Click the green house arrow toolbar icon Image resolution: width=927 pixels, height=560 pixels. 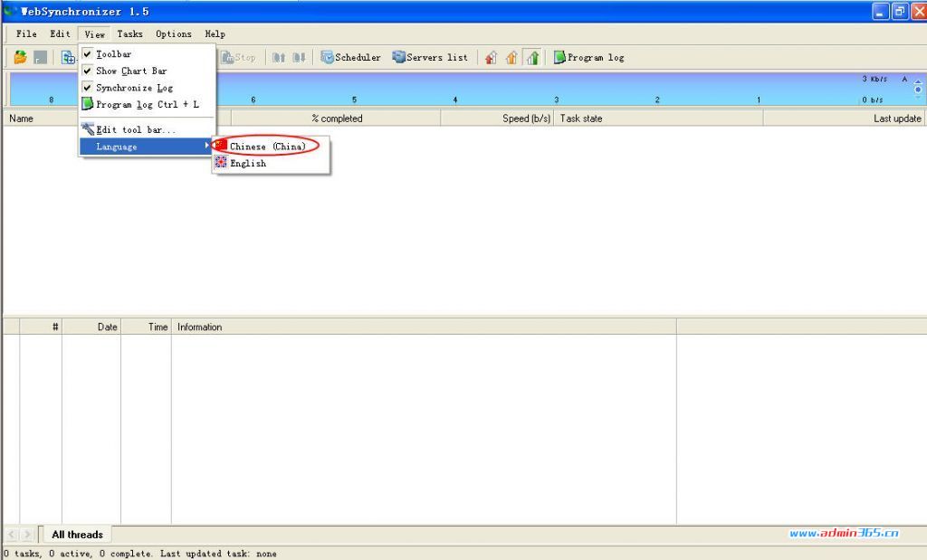pyautogui.click(x=532, y=57)
